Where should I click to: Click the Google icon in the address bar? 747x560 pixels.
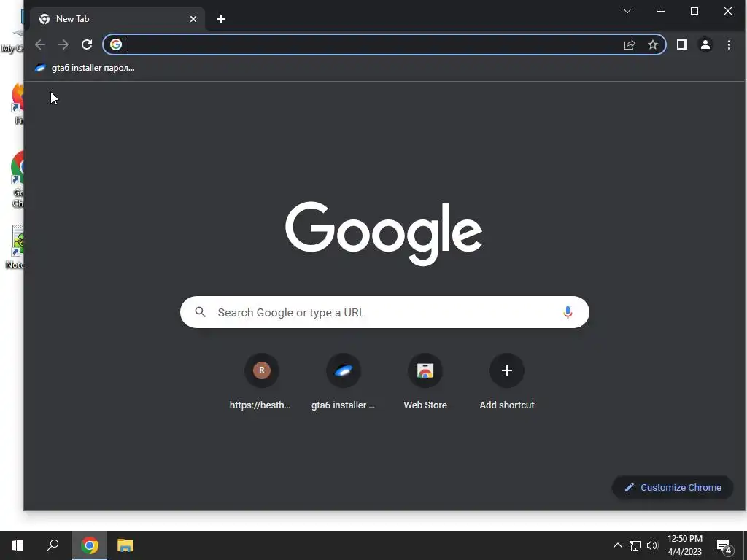pos(116,44)
